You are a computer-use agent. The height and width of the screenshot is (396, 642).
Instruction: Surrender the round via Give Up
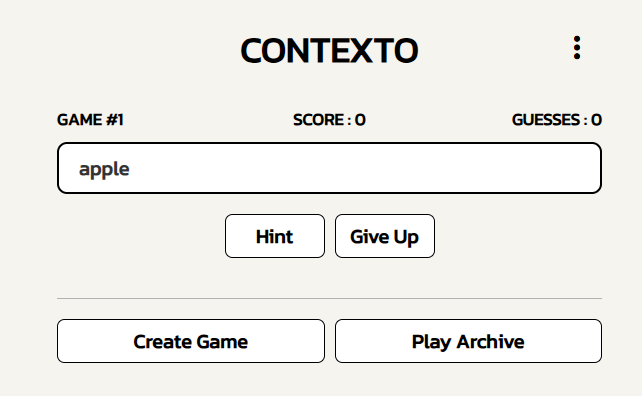[x=384, y=236]
